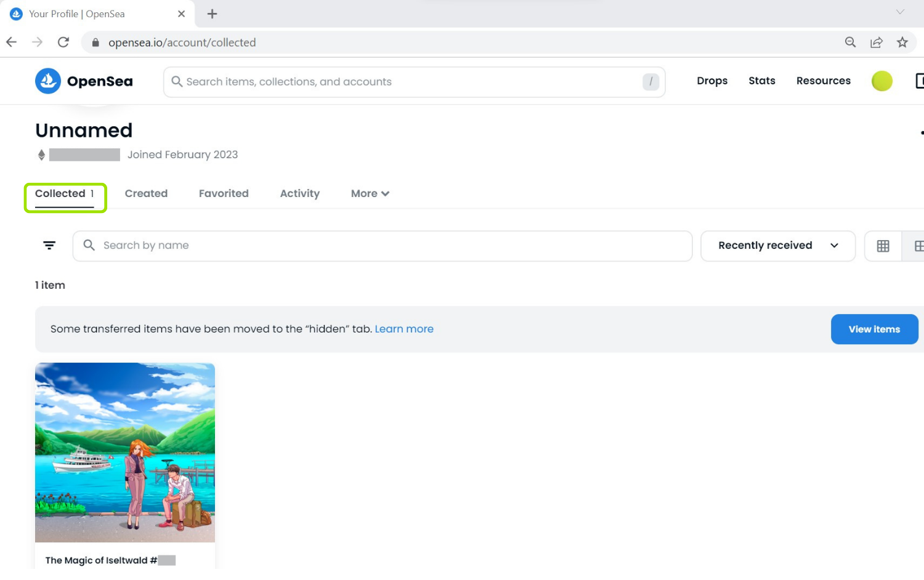Open the green profile avatar
Screen dimensions: 924x580
[881, 81]
